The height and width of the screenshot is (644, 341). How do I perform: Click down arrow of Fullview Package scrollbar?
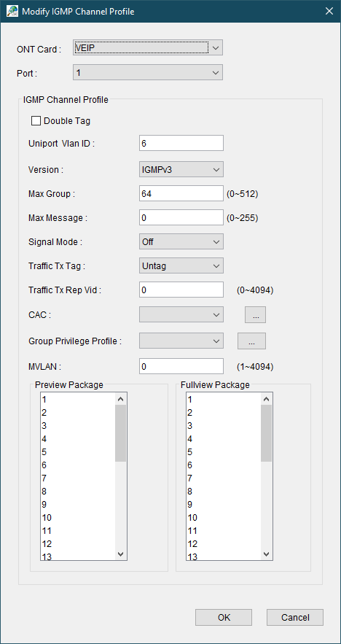tap(267, 554)
